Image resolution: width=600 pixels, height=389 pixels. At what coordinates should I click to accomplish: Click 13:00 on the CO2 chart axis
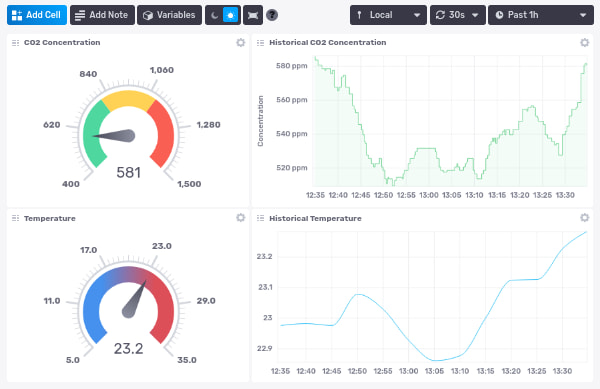pos(429,195)
